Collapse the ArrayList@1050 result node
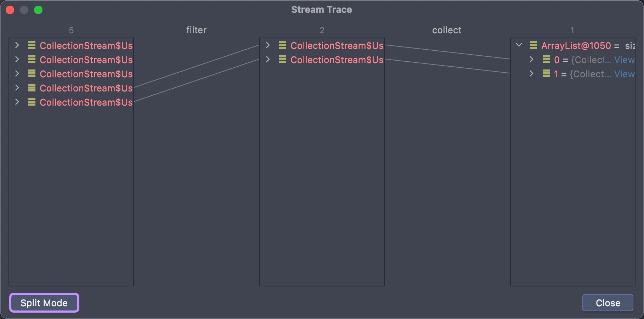The width and height of the screenshot is (644, 319). pyautogui.click(x=519, y=45)
